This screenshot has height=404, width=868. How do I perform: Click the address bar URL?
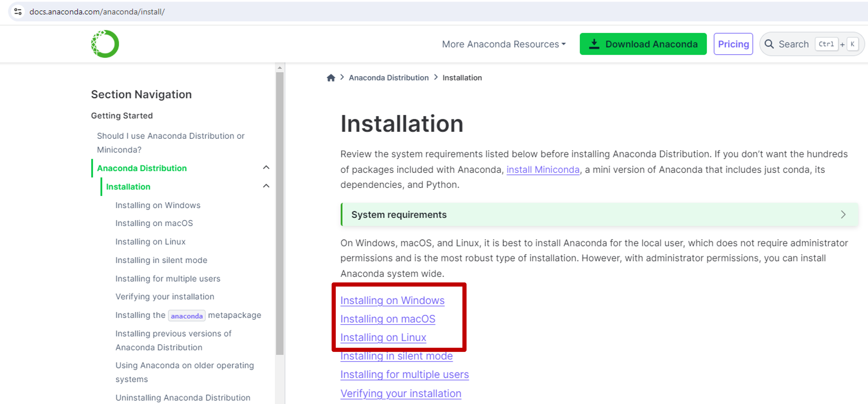point(97,12)
